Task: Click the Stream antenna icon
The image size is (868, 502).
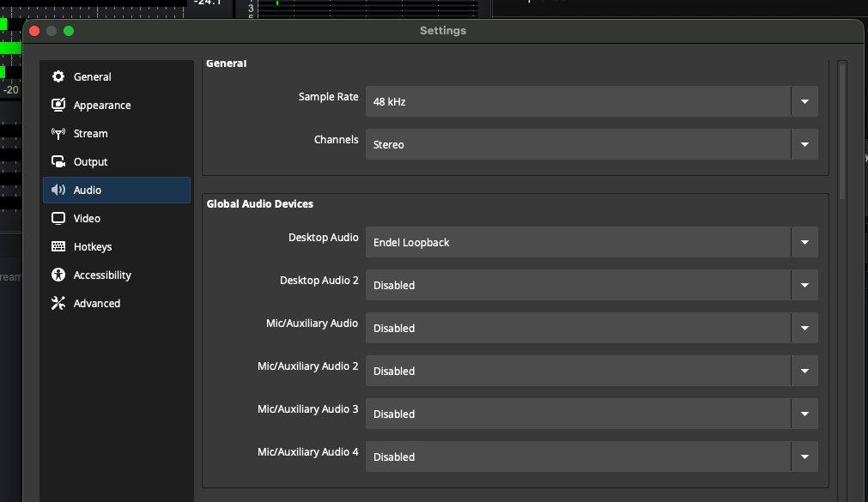Action: 58,133
